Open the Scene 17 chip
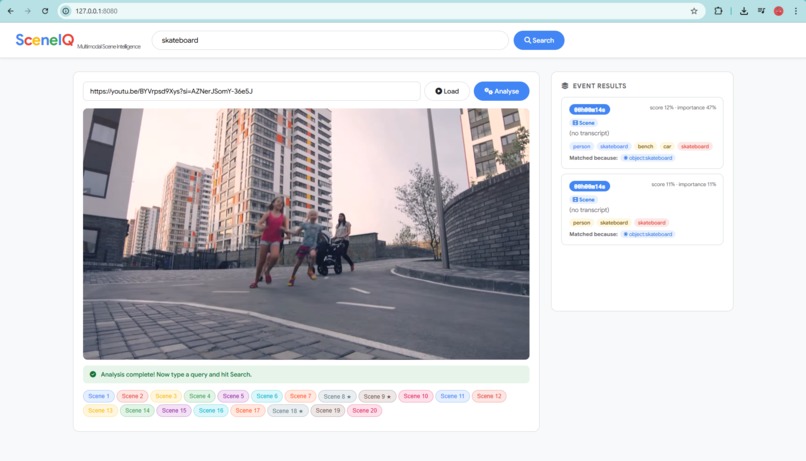This screenshot has width=806, height=461. [247, 411]
